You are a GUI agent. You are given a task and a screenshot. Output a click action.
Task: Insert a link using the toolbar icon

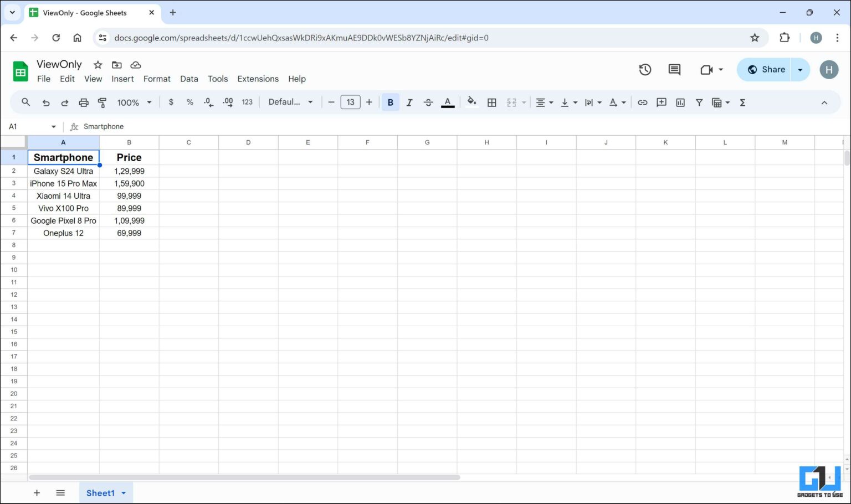pos(642,102)
